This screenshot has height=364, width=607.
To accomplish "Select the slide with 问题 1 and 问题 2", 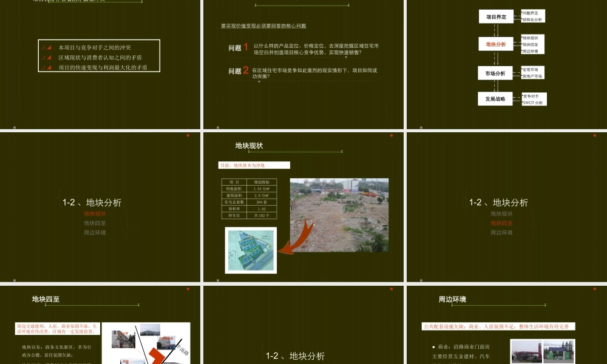I will (303, 64).
